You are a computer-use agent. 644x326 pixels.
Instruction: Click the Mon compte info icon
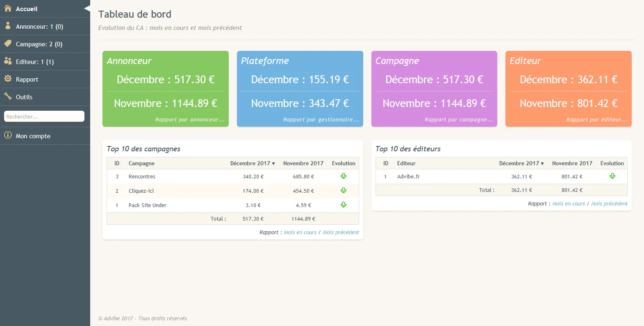click(8, 135)
